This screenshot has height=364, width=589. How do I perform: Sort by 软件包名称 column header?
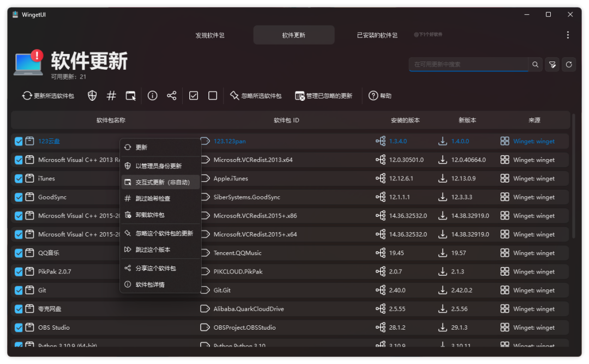111,120
